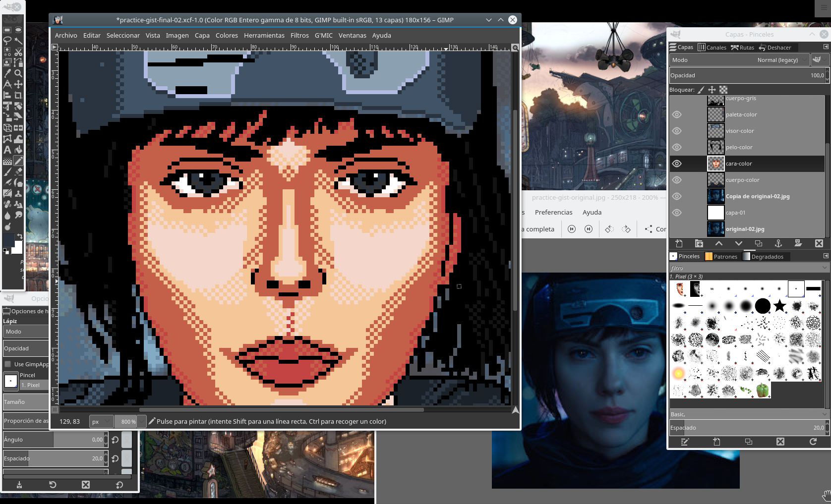Select the Zoom magnifier tool
This screenshot has width=831, height=504.
click(18, 73)
